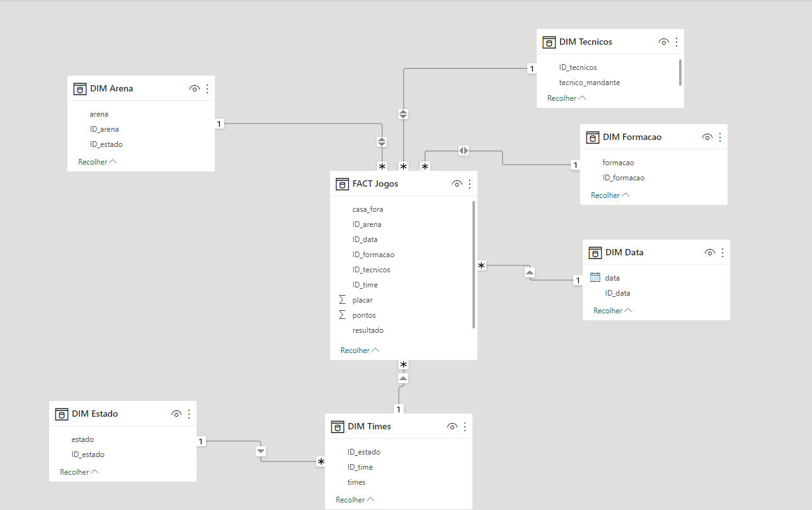Screen dimensions: 812x510
Task: Toggle DIM Times table visibility eye
Action: [x=452, y=427]
